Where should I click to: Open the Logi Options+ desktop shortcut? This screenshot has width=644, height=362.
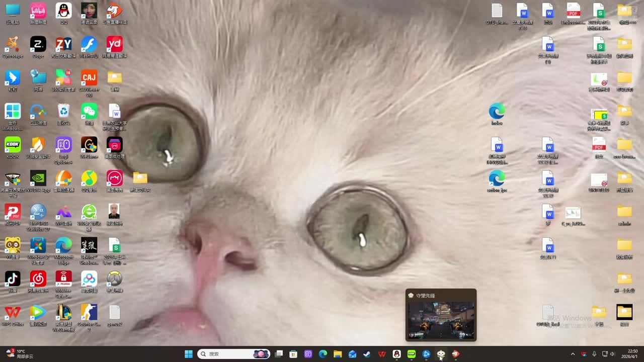coord(63,145)
